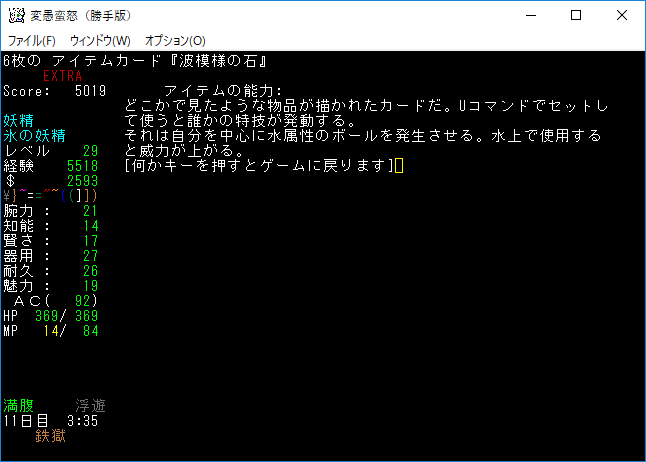
Task: Minimize the 変愚蛮怒 window
Action: click(x=530, y=15)
